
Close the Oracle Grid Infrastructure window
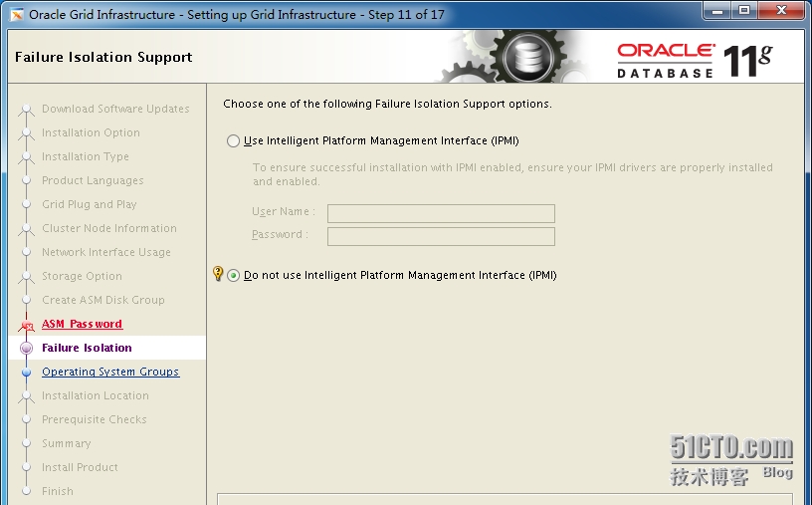pyautogui.click(x=781, y=10)
